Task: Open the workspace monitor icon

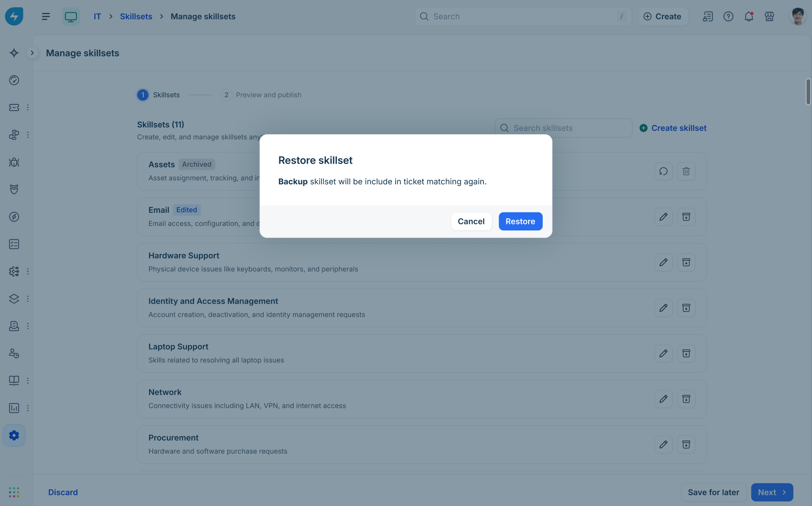Action: click(71, 16)
